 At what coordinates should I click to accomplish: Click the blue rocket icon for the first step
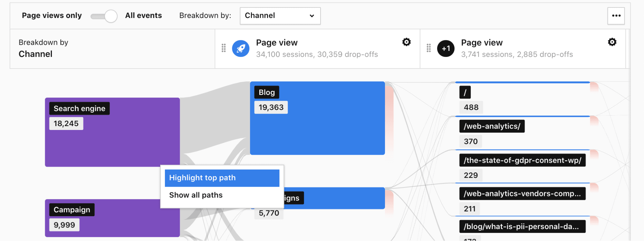pos(241,49)
